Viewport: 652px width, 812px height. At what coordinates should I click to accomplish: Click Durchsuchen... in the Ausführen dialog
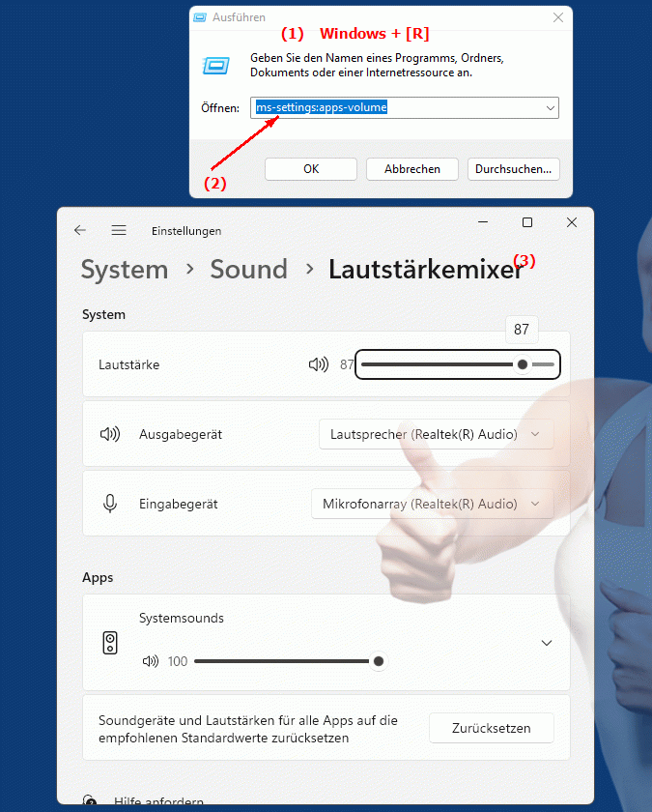pos(513,169)
